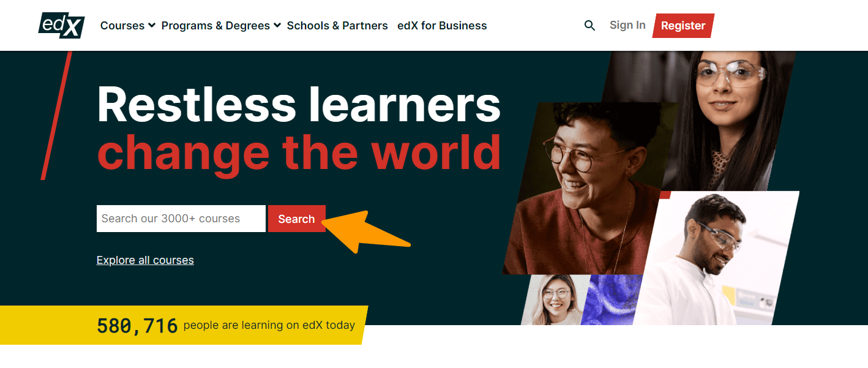Viewport: 868px width, 368px height.
Task: Click the red 'change the world' text
Action: [299, 152]
